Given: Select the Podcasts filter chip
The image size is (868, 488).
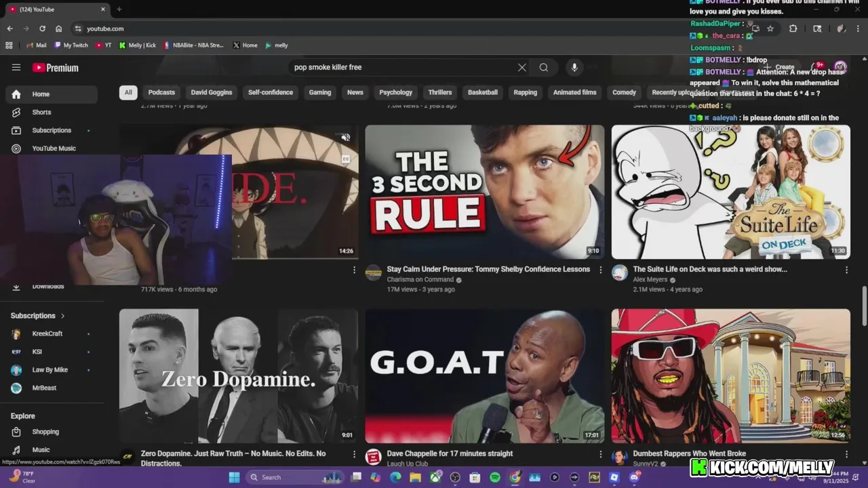Looking at the screenshot, I should (x=161, y=92).
